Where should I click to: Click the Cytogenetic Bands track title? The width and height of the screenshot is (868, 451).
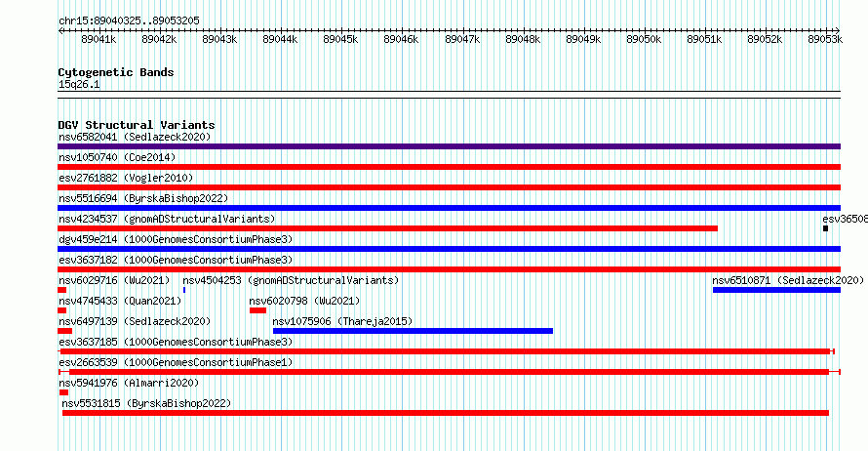pyautogui.click(x=116, y=72)
